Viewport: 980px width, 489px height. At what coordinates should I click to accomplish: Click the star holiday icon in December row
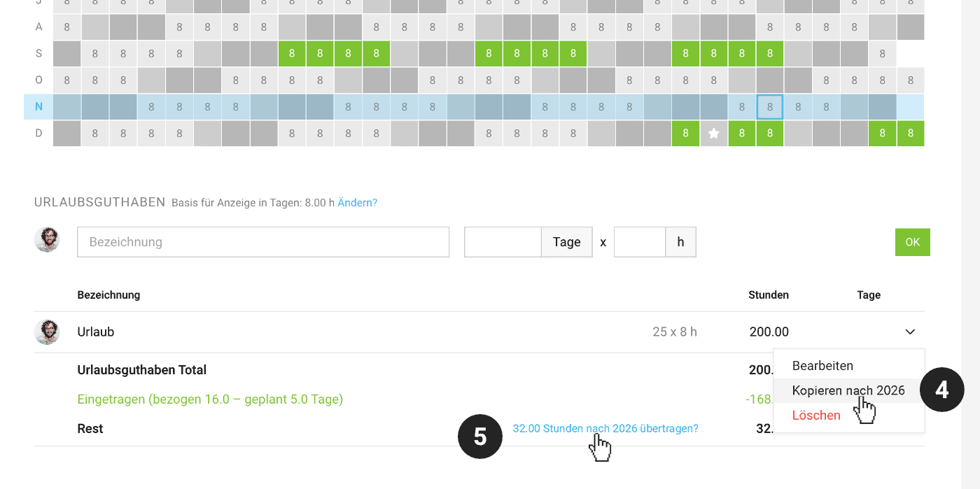pos(713,134)
